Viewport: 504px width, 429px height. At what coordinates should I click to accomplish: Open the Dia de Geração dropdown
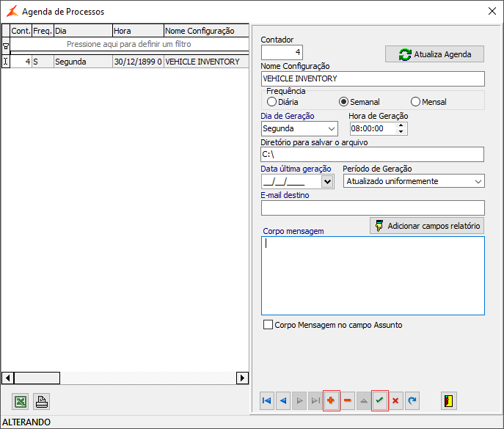332,129
